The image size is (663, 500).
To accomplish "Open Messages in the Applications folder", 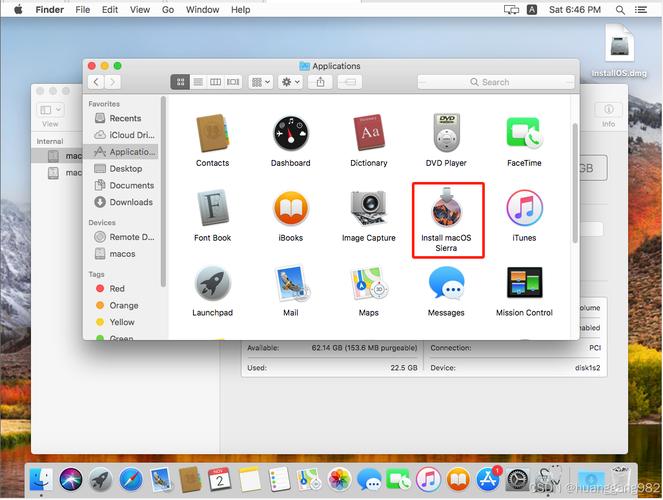I will 447,283.
